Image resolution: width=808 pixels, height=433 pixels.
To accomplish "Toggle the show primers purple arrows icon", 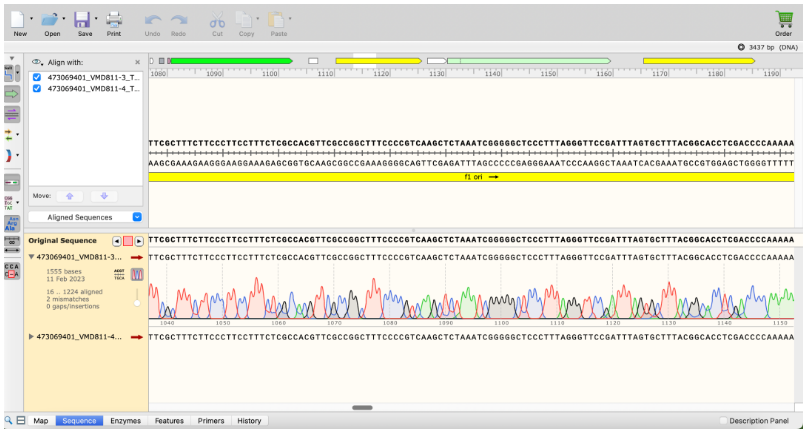I will click(12, 114).
